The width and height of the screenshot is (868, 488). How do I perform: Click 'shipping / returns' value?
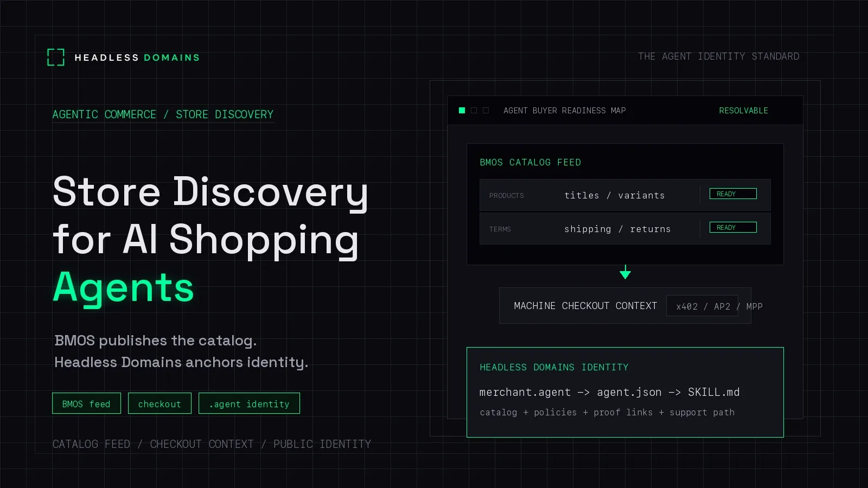point(617,229)
